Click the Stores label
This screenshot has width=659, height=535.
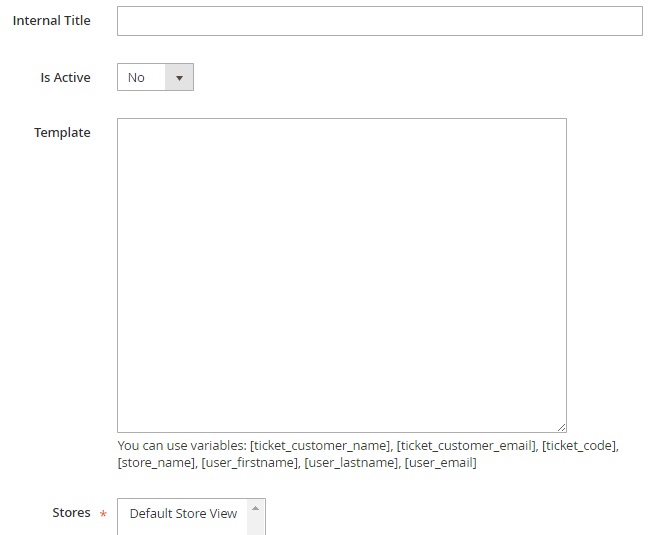(71, 512)
